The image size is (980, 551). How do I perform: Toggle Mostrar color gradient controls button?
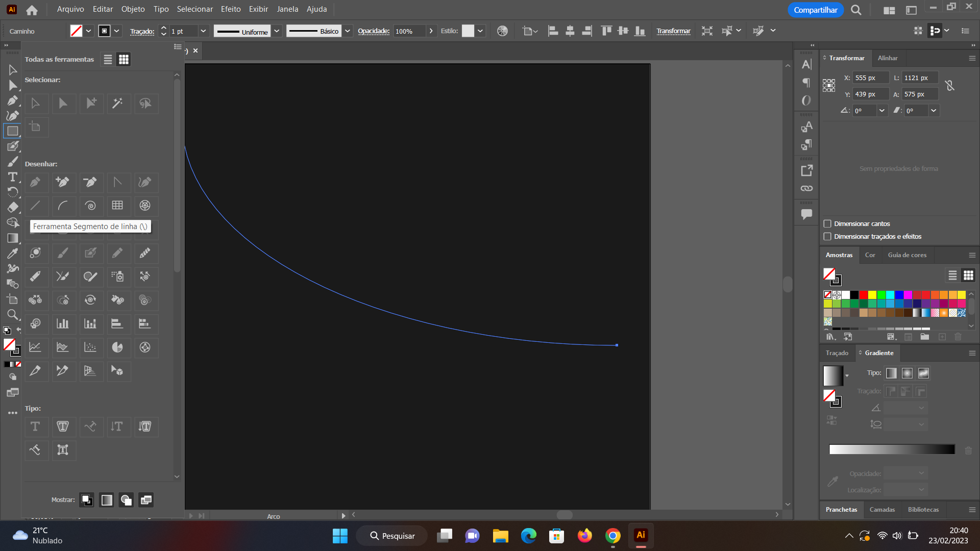107,500
